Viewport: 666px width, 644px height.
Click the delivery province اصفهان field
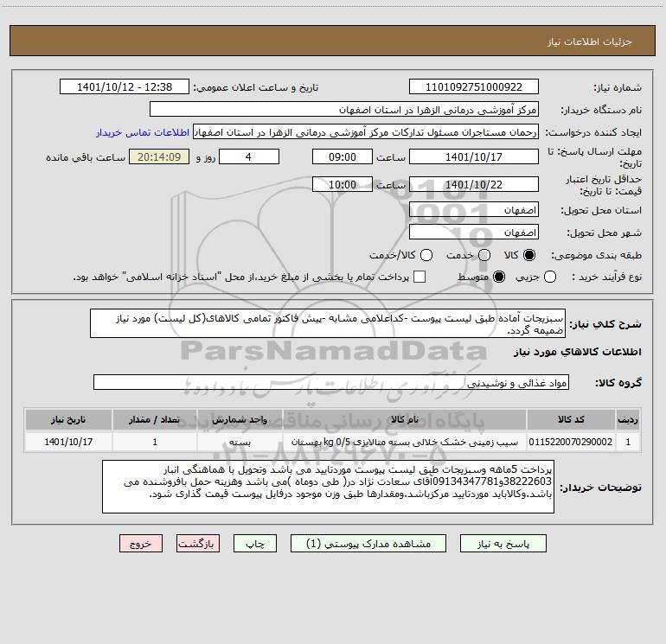pos(474,210)
